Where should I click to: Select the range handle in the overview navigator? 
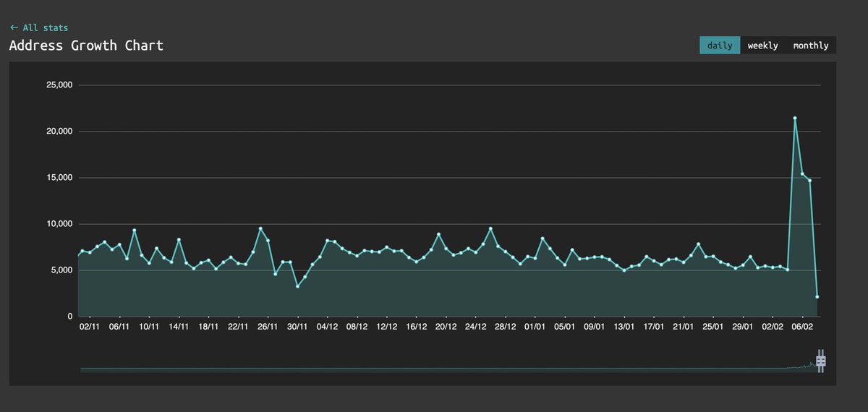[x=820, y=361]
